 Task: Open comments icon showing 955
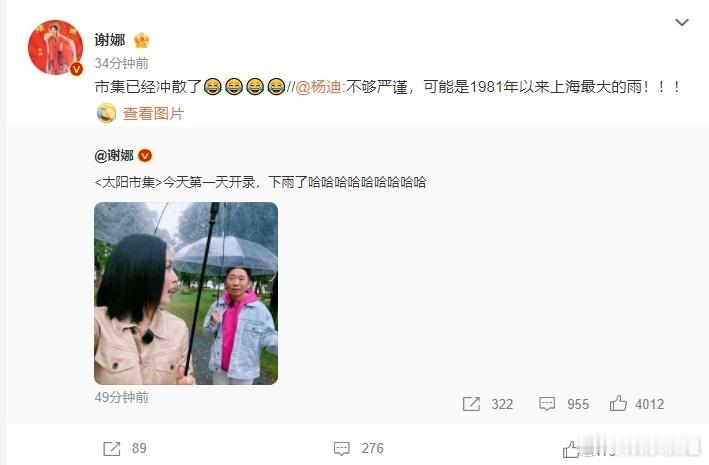(547, 404)
